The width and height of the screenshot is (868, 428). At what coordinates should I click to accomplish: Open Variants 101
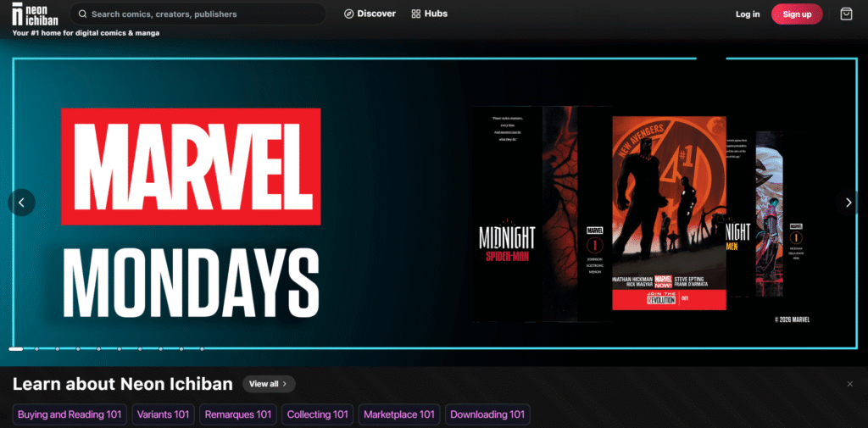164,414
